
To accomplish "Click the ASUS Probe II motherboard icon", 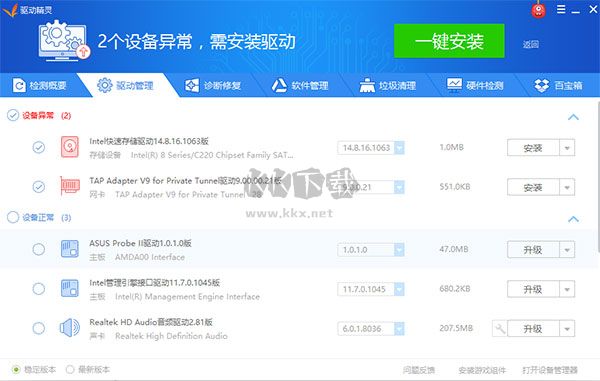I will [x=70, y=249].
